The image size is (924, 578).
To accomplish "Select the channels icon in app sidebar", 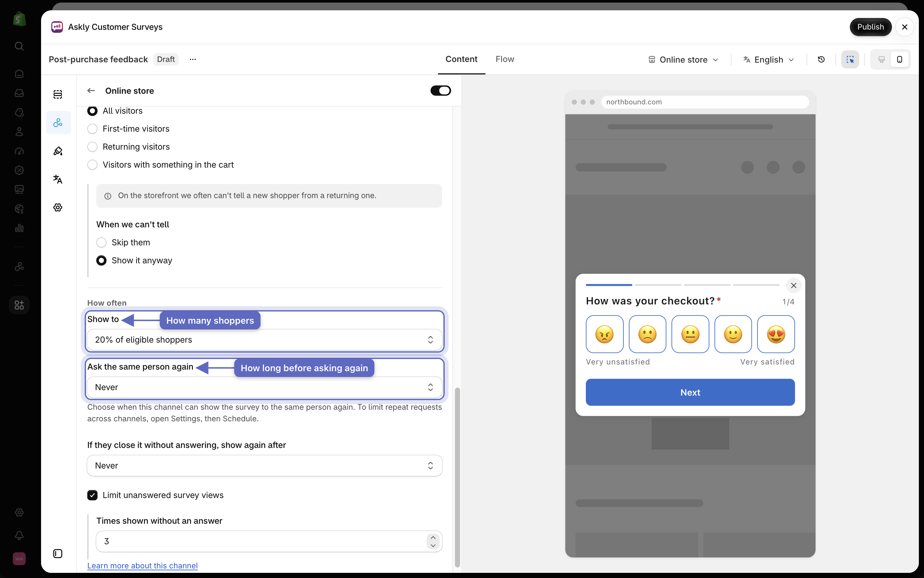I will coord(58,123).
